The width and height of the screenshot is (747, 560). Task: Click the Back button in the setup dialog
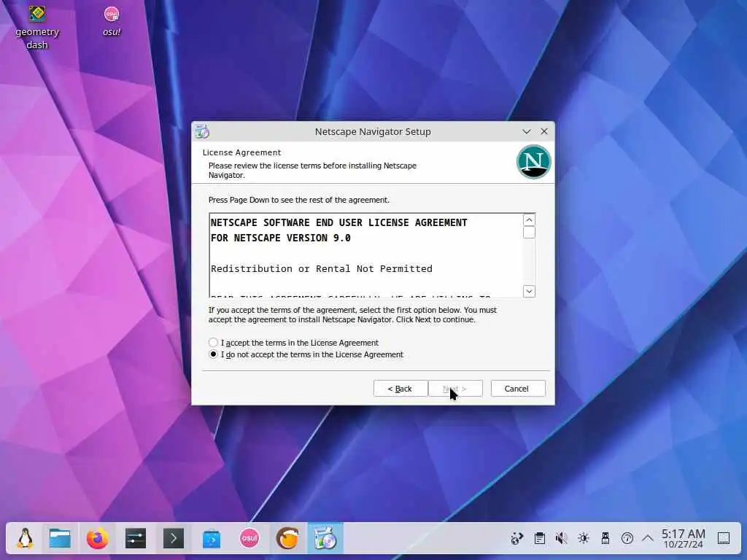400,389
